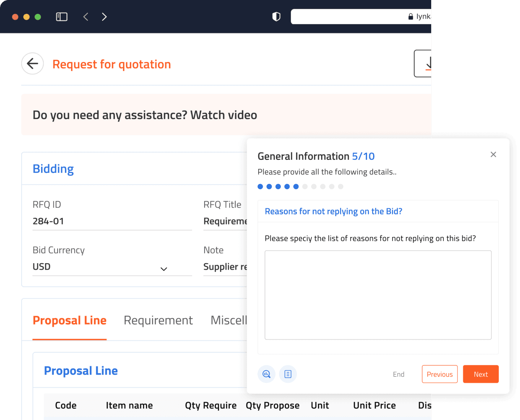Click the Reasons for not replying heading
This screenshot has height=420, width=520.
pyautogui.click(x=334, y=211)
